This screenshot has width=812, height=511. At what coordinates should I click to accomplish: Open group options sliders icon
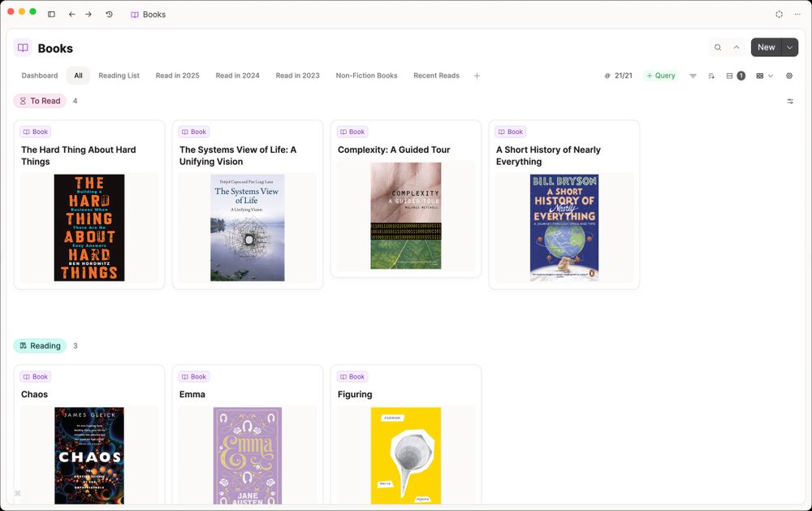790,101
